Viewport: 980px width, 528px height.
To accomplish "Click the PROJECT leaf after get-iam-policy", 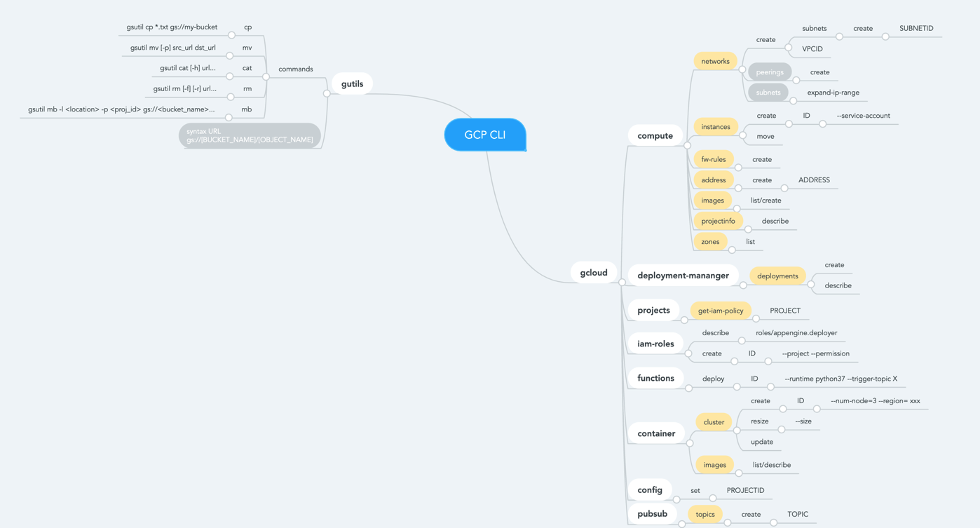I will coord(785,311).
